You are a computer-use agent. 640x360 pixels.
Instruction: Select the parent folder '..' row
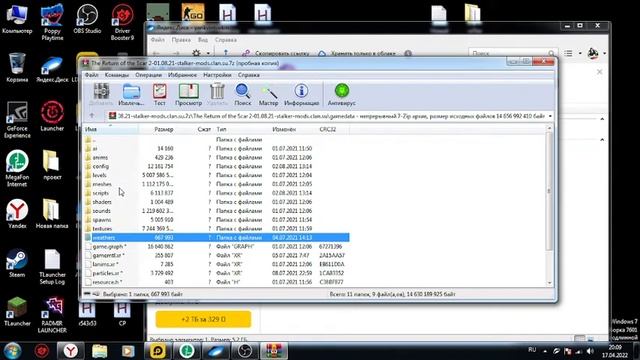pos(216,140)
